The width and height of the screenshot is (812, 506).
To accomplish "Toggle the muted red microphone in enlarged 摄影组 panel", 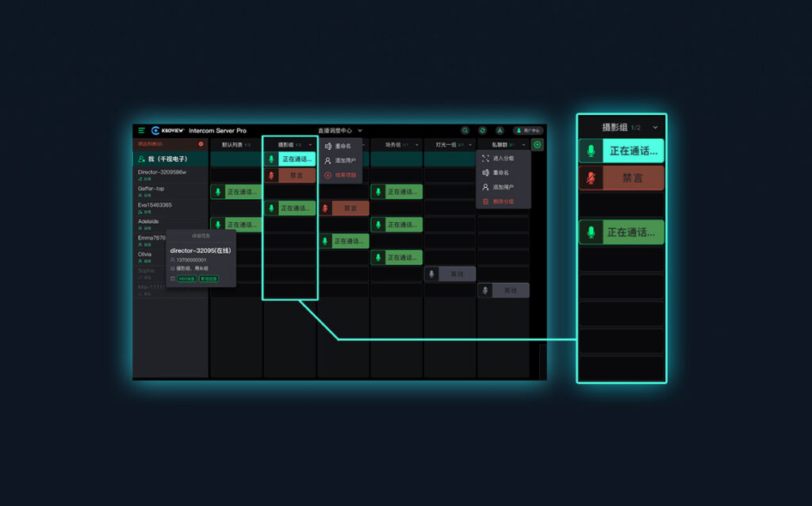I will tap(590, 178).
